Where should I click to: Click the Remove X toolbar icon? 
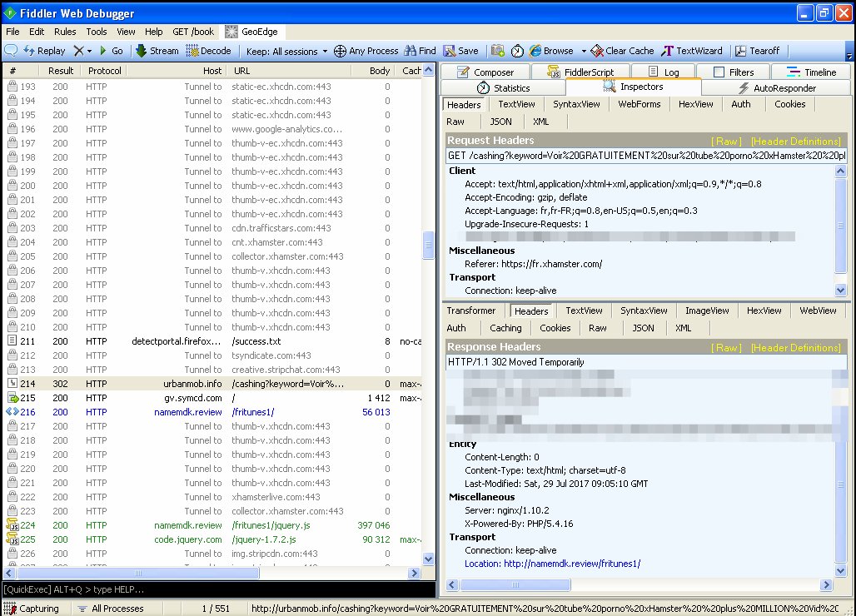pos(78,51)
